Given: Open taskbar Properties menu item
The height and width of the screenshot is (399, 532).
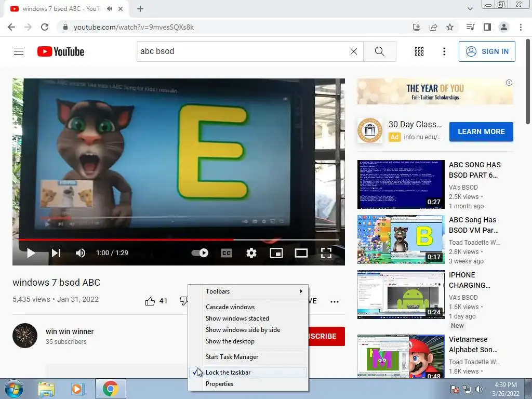Looking at the screenshot, I should 248,384.
